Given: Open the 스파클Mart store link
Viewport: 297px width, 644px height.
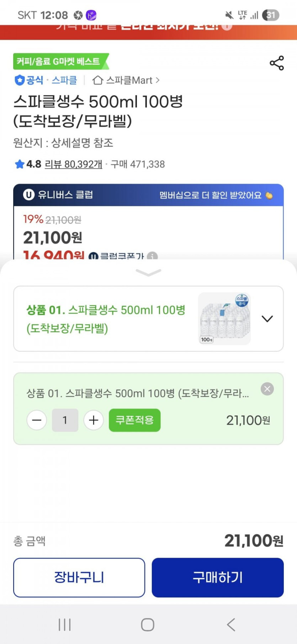Looking at the screenshot, I should pyautogui.click(x=126, y=80).
